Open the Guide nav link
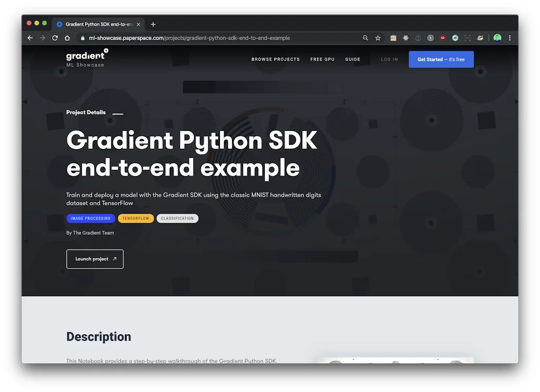Viewport: 540px width, 392px height. pyautogui.click(x=353, y=59)
